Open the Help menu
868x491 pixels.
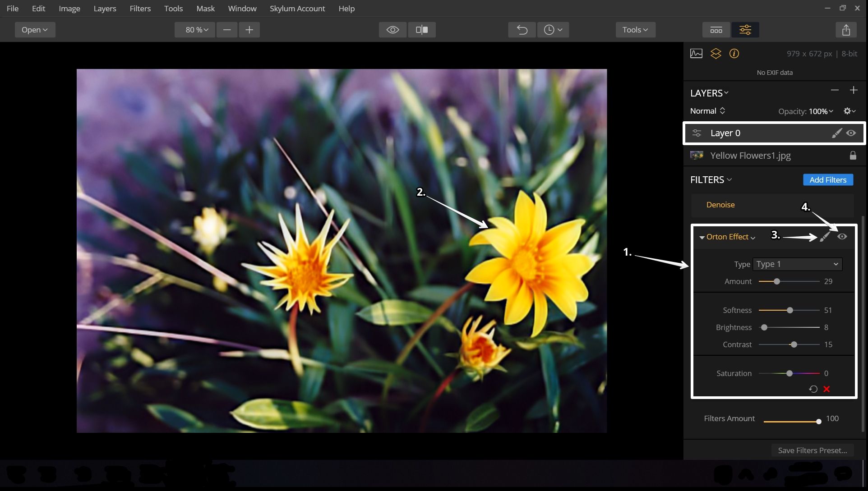coord(346,9)
